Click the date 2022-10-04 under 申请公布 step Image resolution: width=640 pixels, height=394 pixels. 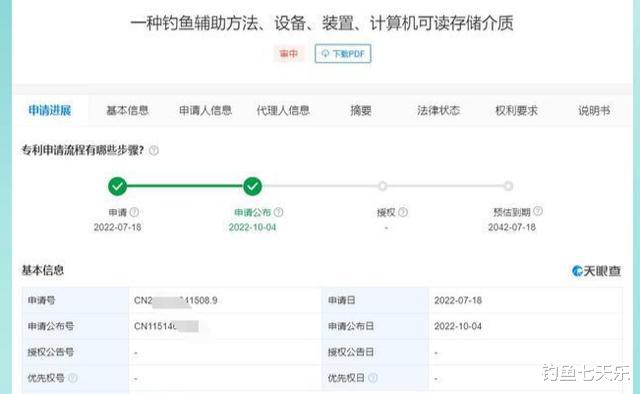(x=253, y=227)
